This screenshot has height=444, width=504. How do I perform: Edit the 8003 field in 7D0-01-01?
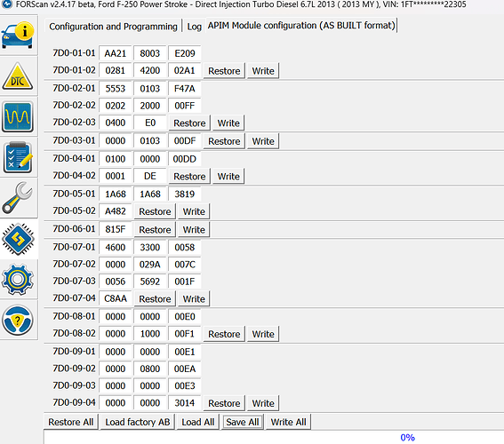[150, 53]
